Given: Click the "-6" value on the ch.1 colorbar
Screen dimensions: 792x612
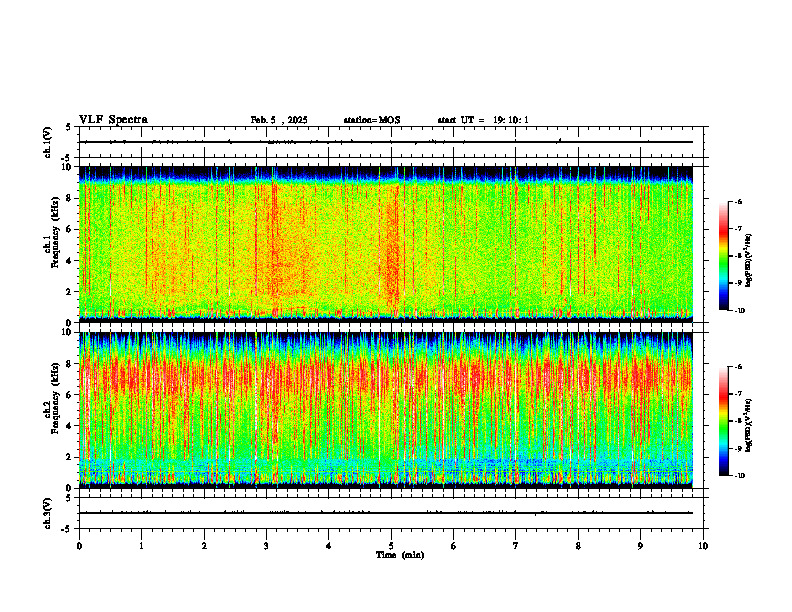Looking at the screenshot, I should coord(738,201).
